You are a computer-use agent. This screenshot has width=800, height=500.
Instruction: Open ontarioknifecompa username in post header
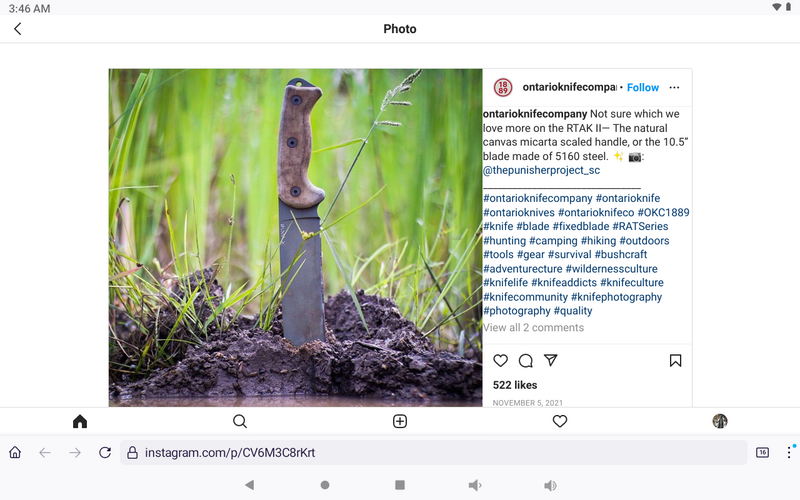[569, 87]
